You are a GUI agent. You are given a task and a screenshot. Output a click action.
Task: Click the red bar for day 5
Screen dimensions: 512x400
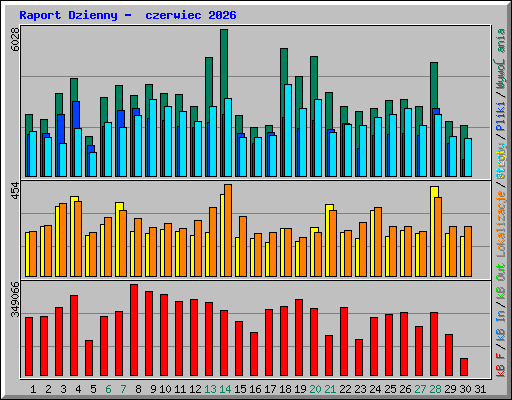click(89, 358)
